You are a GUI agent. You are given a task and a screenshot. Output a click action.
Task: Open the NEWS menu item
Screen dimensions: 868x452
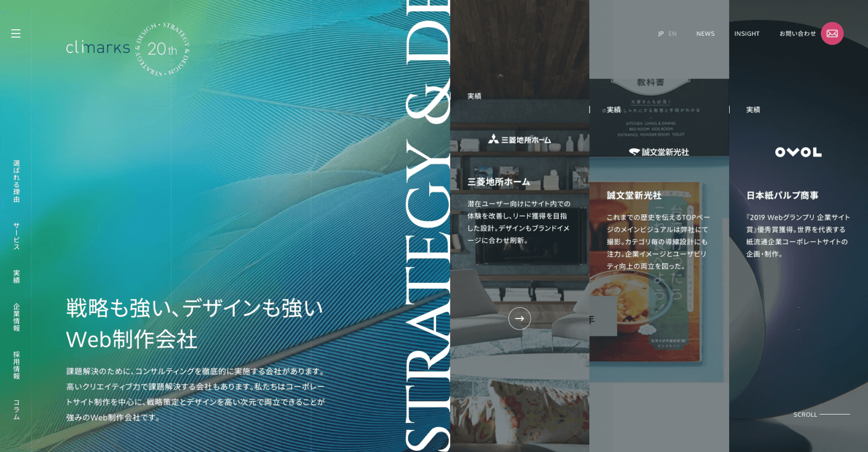[705, 34]
